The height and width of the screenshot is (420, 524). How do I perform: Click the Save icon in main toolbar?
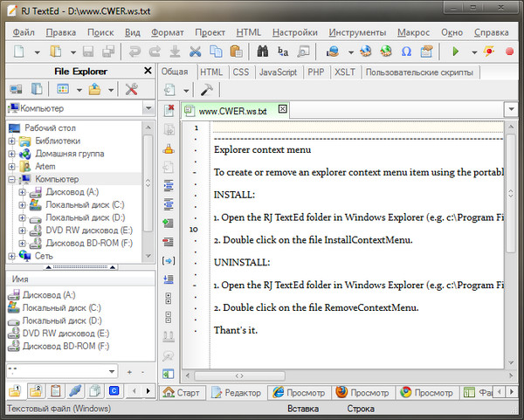click(88, 52)
